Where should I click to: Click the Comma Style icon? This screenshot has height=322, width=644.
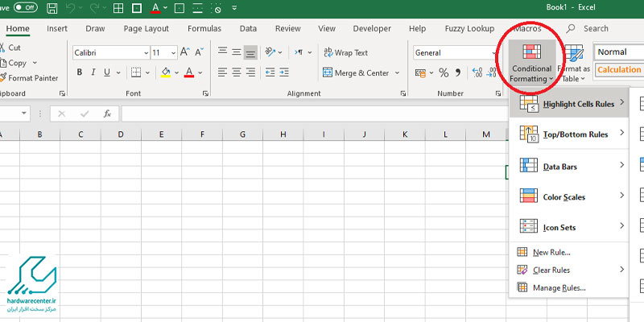click(457, 73)
